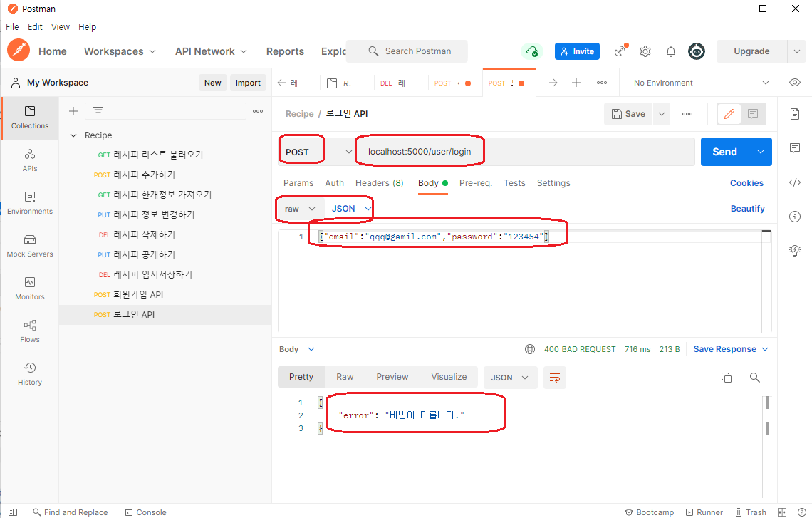Open the Save options dropdown arrow
The image size is (812, 518).
[x=661, y=114]
